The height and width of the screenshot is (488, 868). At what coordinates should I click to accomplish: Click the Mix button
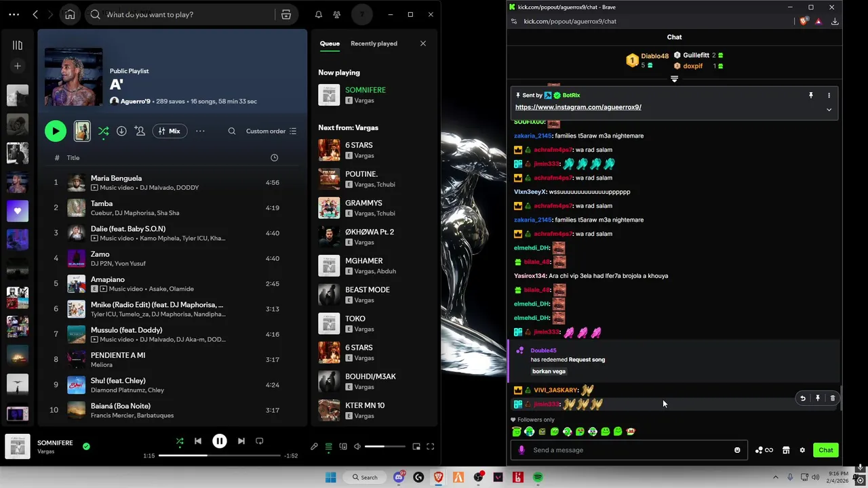(170, 131)
